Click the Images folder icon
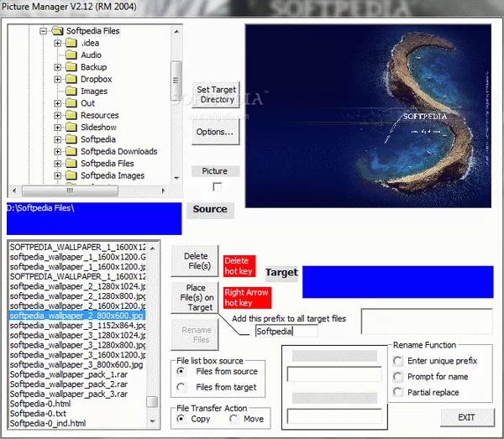The width and height of the screenshot is (504, 439). tap(71, 91)
